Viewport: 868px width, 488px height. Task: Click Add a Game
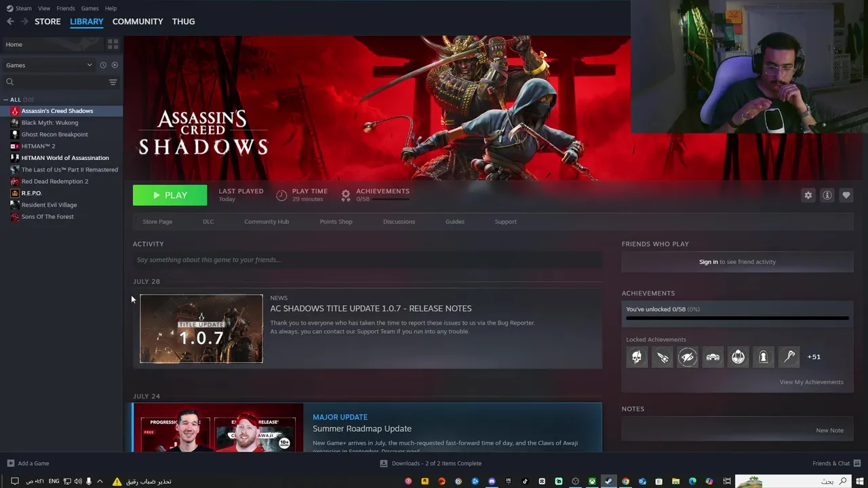click(28, 464)
